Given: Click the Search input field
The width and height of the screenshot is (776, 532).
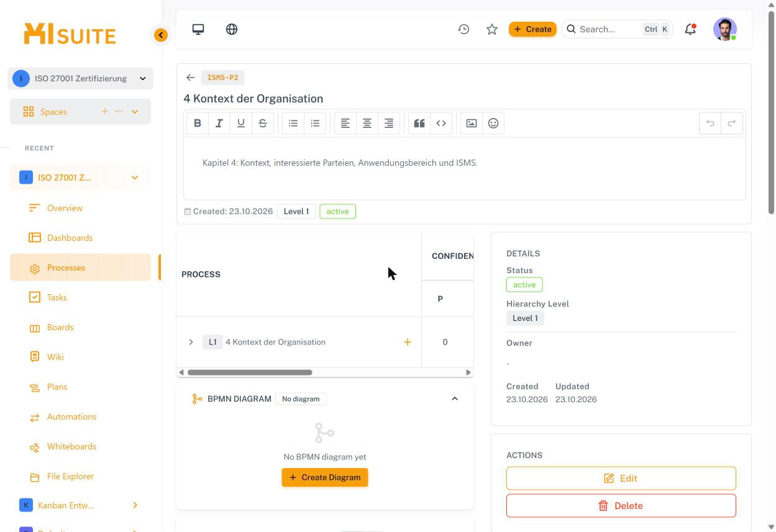Looking at the screenshot, I should (618, 29).
